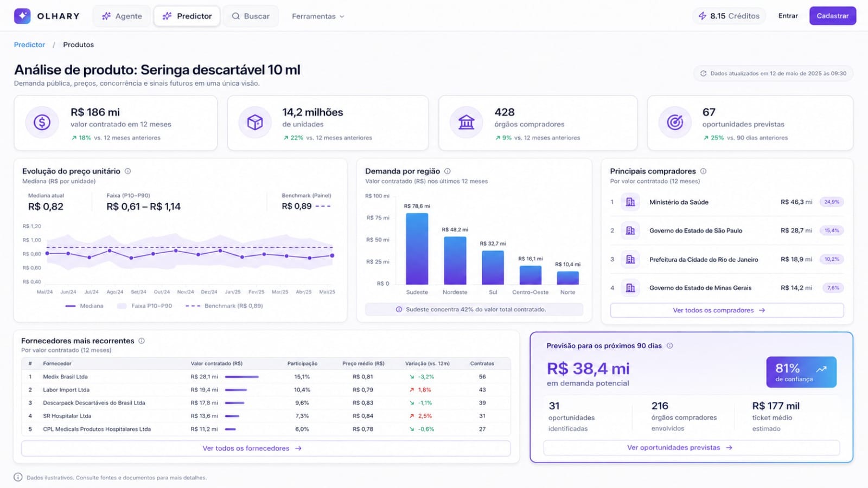Sort by Participação column header

(302, 364)
